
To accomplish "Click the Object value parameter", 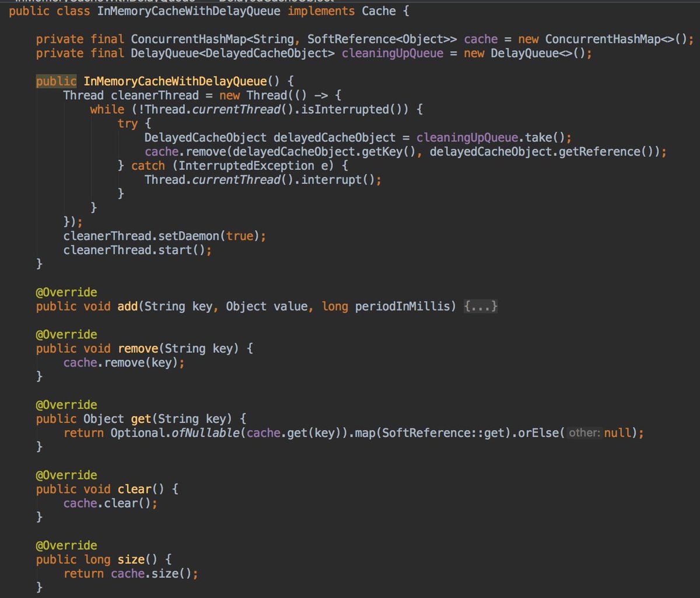I will click(x=266, y=306).
